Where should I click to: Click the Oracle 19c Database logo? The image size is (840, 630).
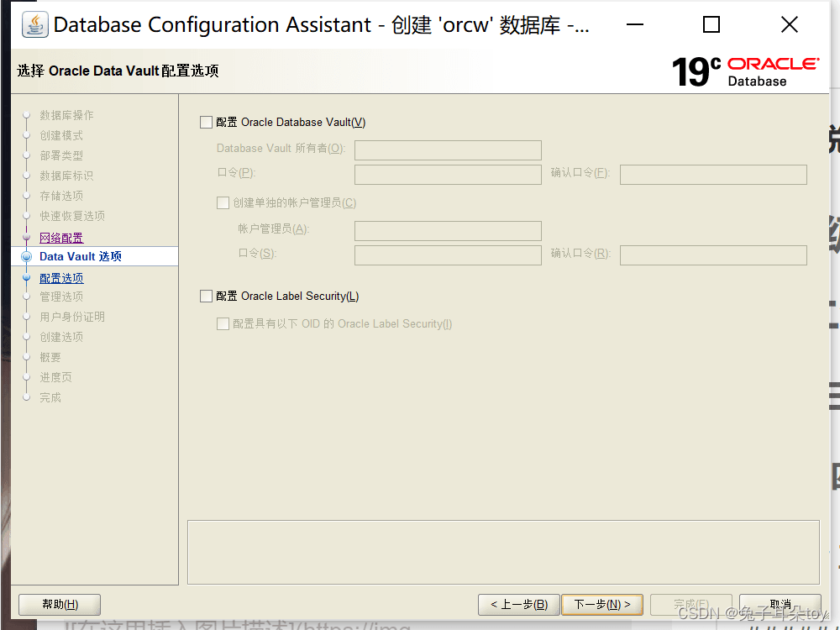click(745, 71)
